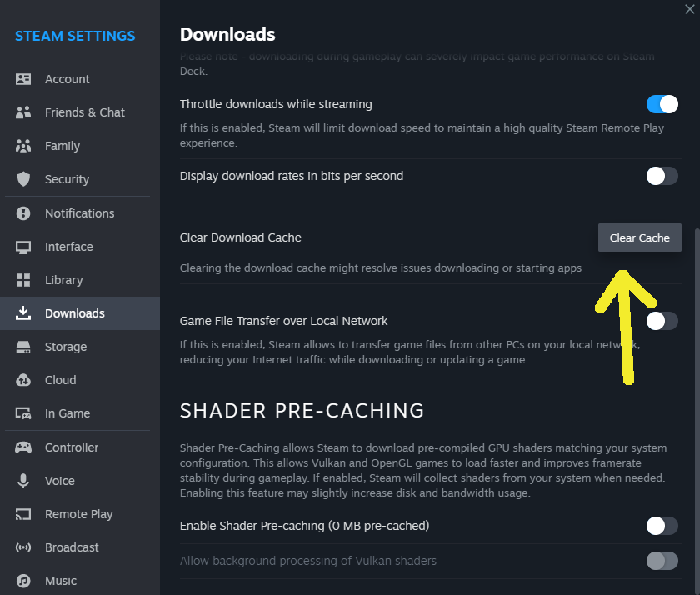Click the Controller gamepad icon
Viewport: 700px width, 595px height.
(x=23, y=447)
